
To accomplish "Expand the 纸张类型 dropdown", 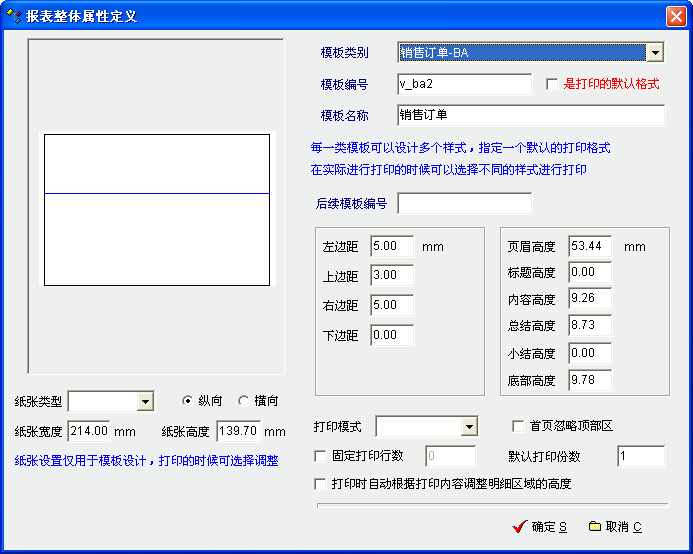I will click(145, 401).
